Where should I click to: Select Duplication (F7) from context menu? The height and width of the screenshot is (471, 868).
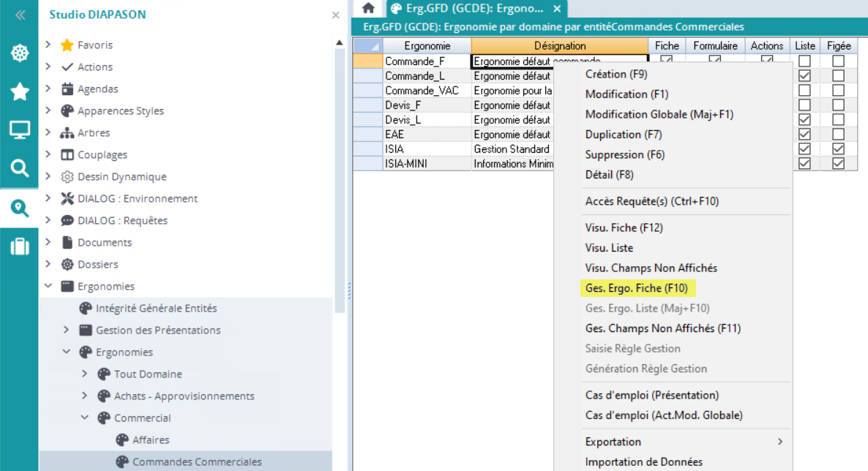point(623,135)
